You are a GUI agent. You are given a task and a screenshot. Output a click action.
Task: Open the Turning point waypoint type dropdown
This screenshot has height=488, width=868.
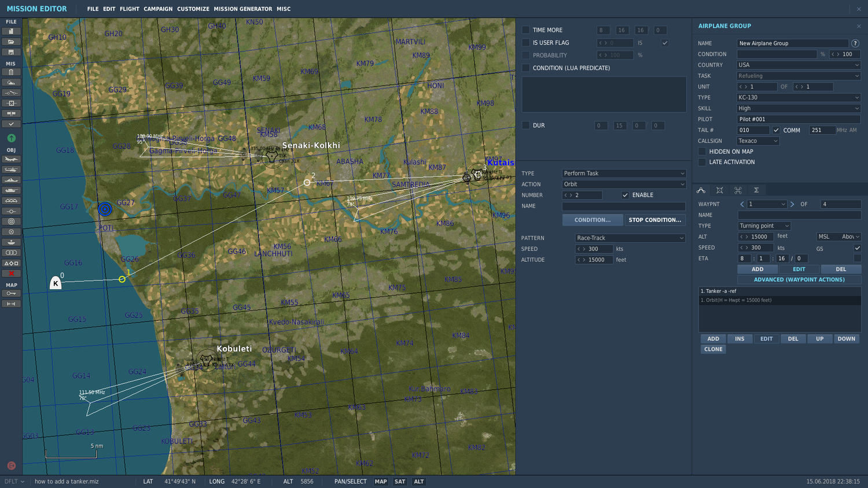[764, 225]
